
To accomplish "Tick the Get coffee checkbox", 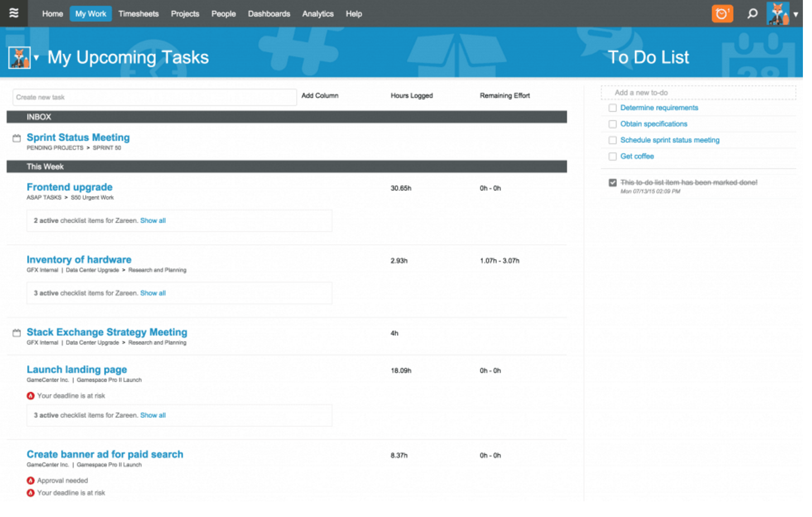I will pyautogui.click(x=613, y=157).
